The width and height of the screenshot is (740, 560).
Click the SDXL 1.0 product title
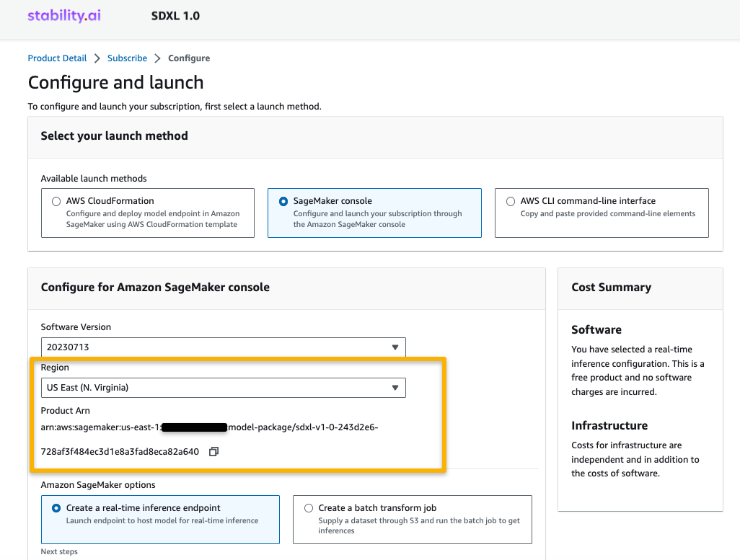coord(175,16)
